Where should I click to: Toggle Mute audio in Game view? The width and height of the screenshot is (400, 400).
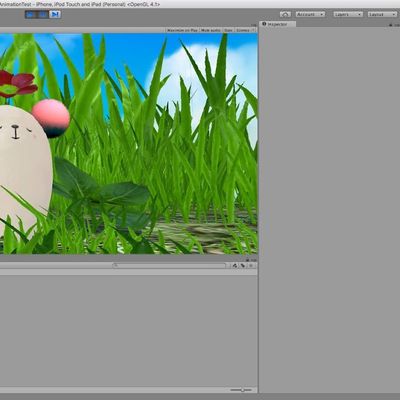coord(211,30)
